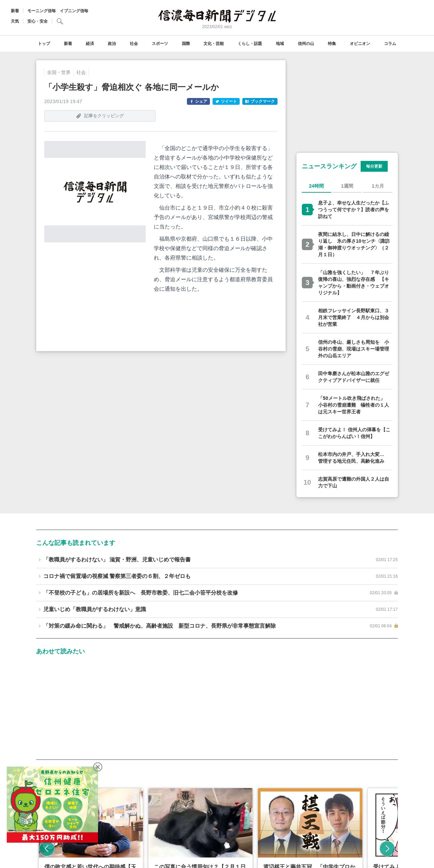
Task: Close the floating Shinshu health advertisement
Action: click(x=98, y=767)
